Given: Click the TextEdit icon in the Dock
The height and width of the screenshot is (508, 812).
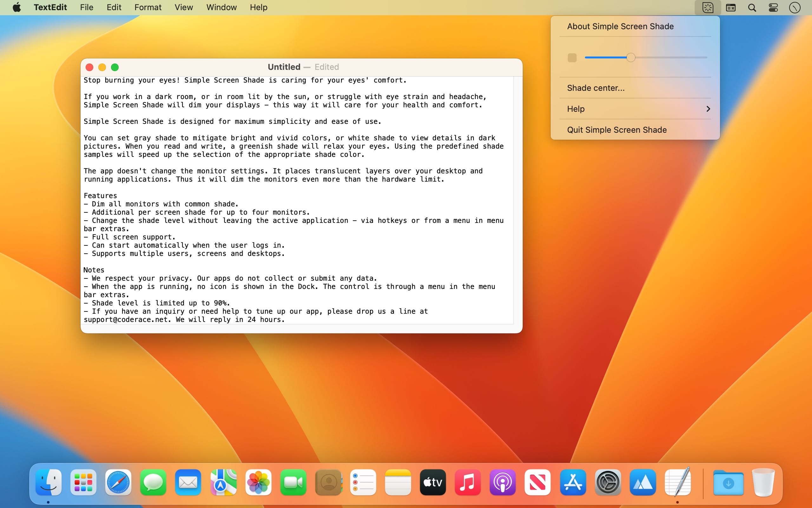Looking at the screenshot, I should (678, 481).
